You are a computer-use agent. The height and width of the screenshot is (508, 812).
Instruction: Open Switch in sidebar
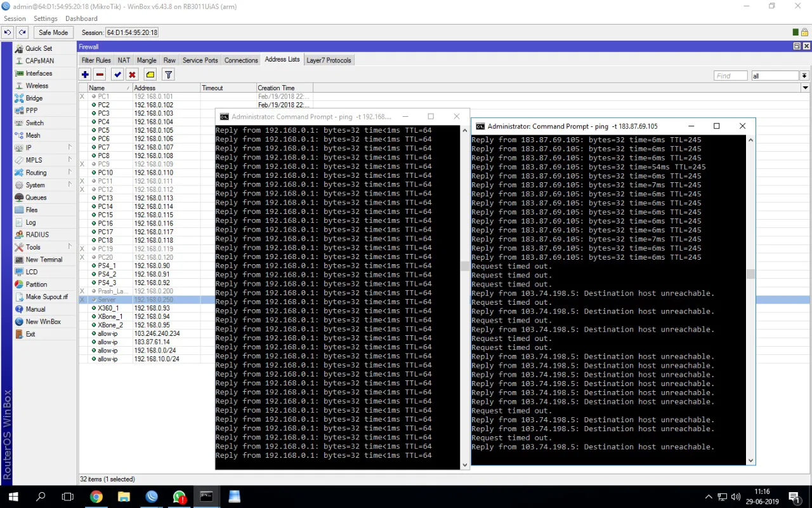[x=35, y=123]
